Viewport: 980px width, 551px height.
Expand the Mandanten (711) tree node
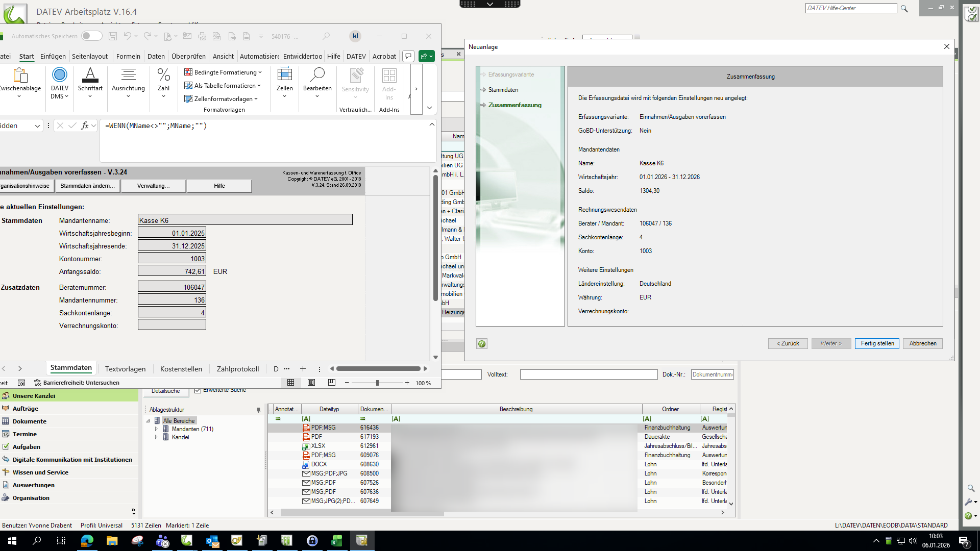pyautogui.click(x=156, y=429)
